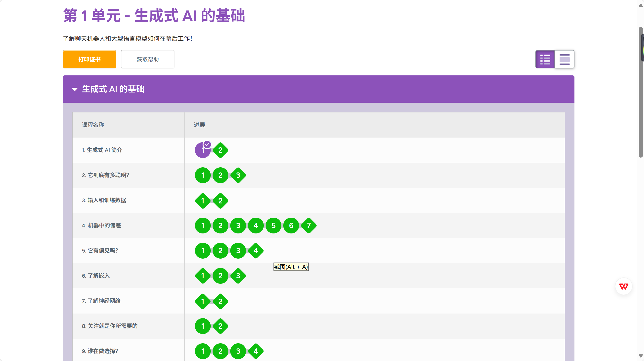Switch to the detailed list view icon
Screen dimensions: 644x361
[545, 59]
